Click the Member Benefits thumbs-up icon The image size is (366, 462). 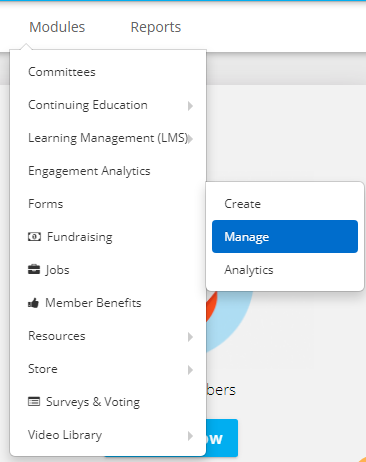pyautogui.click(x=33, y=303)
